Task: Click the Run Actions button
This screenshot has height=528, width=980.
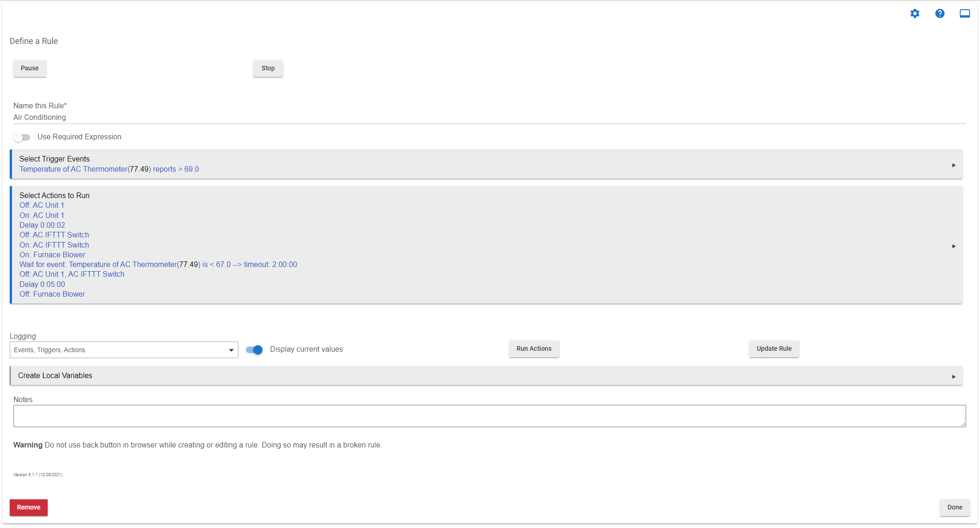Action: pos(534,348)
